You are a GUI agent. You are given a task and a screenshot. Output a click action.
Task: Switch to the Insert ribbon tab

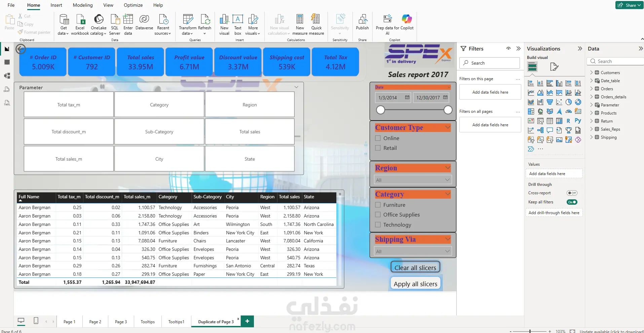click(56, 5)
